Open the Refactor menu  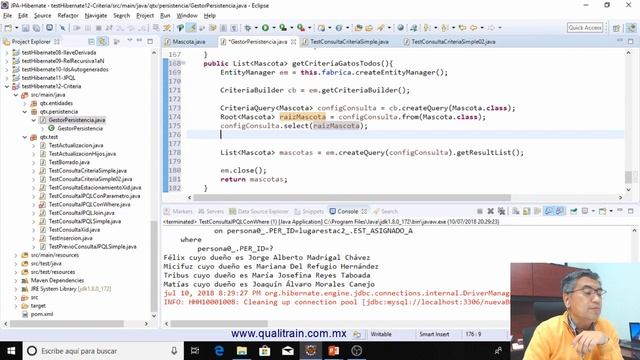[68, 16]
